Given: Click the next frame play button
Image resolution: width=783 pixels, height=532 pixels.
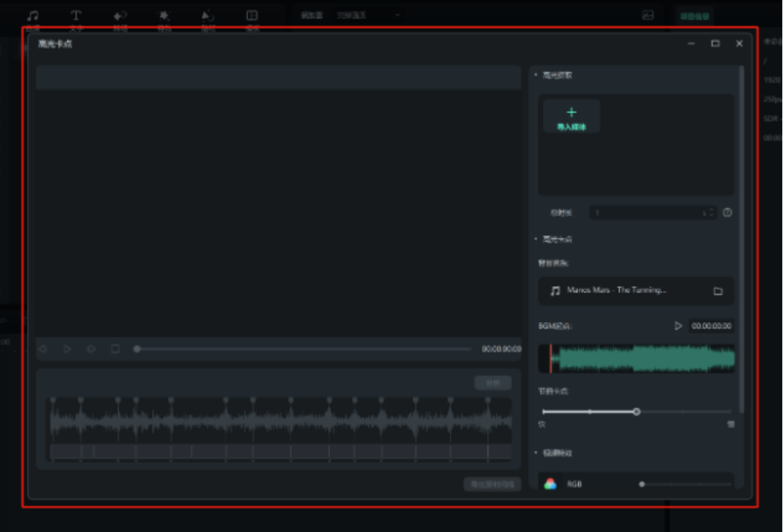Looking at the screenshot, I should coord(91,349).
